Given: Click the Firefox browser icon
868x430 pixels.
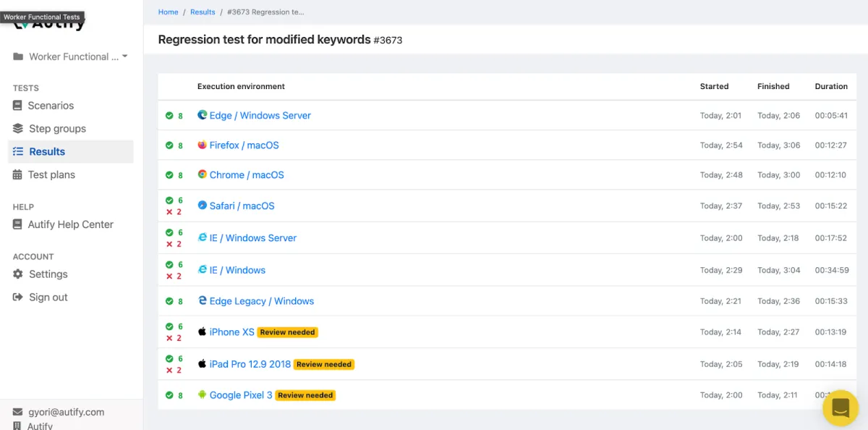Looking at the screenshot, I should [203, 145].
